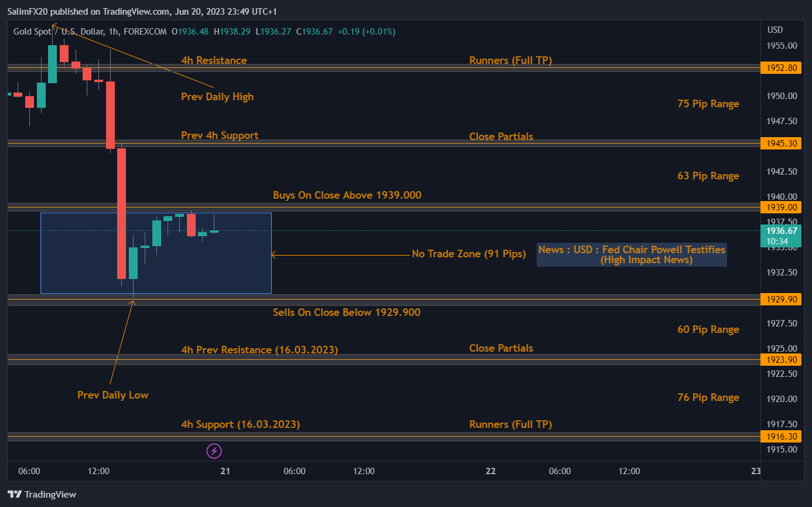Click the '63 Pip Range' text
Viewport: 812px width, 507px height.
[x=708, y=176]
